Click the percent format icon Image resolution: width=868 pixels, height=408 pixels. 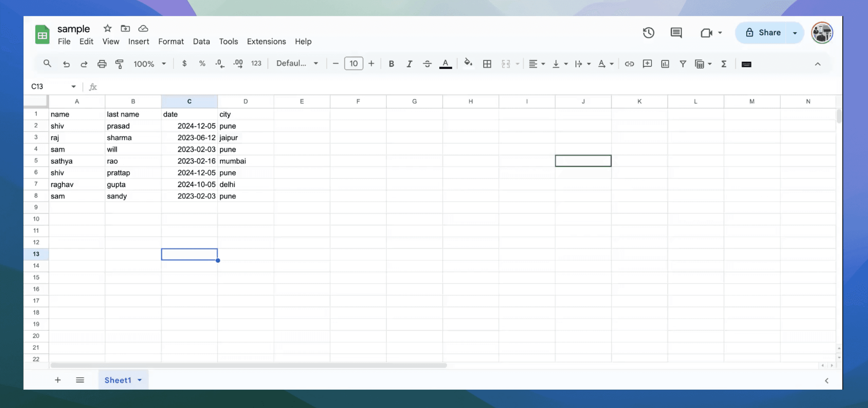coord(202,63)
